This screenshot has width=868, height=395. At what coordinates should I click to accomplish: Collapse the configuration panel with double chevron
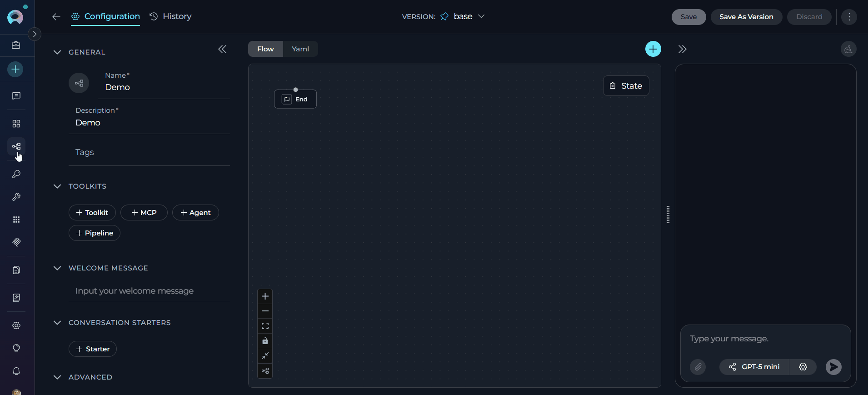pyautogui.click(x=222, y=49)
